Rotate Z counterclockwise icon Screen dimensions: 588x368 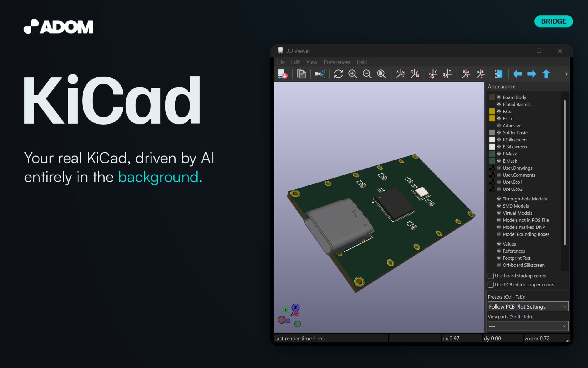pyautogui.click(x=480, y=74)
